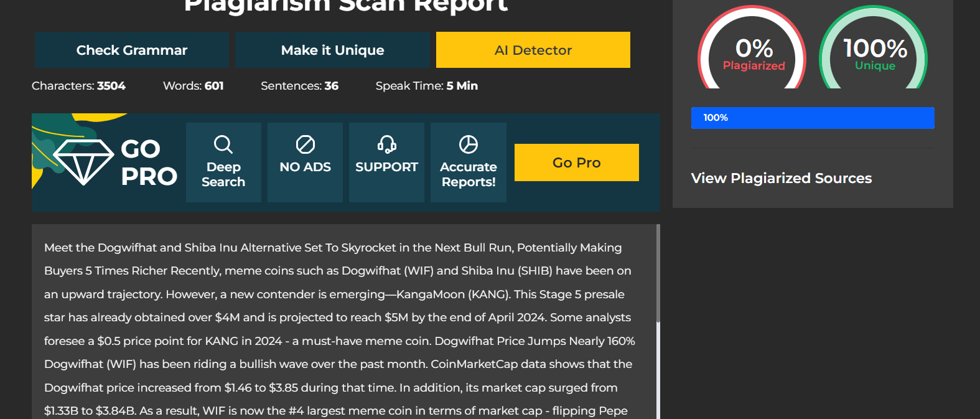Click the line starting 'an upward trajectory. However'

[x=334, y=294]
